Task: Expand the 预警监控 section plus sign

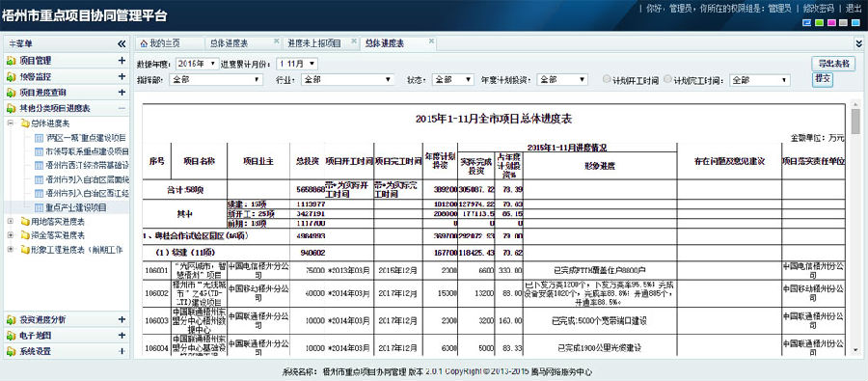Action: (x=122, y=76)
